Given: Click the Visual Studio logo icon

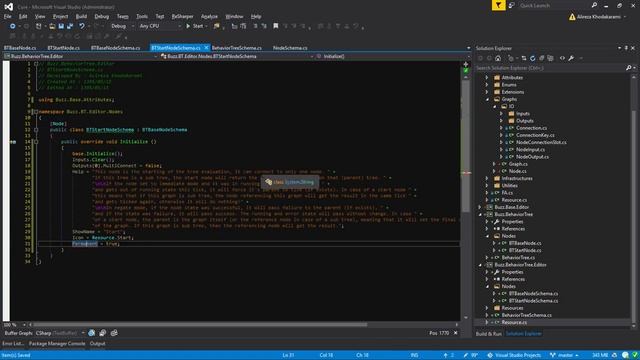Looking at the screenshot, I should 8,7.
